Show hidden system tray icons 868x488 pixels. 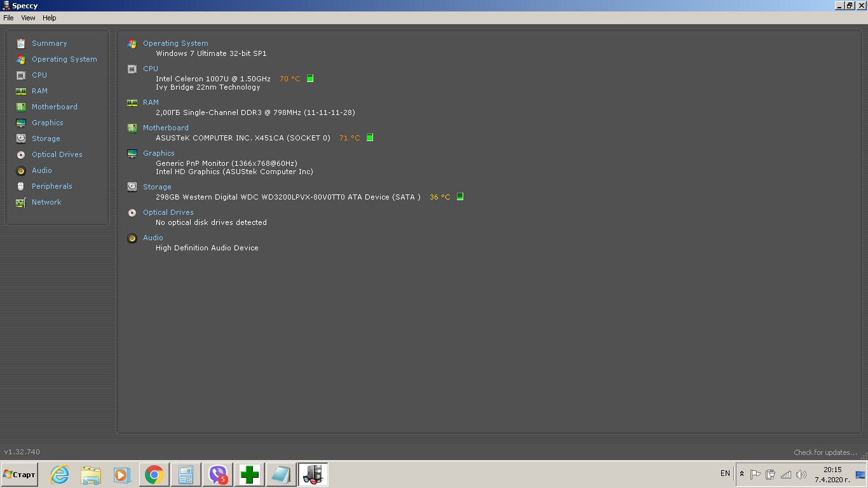[x=742, y=474]
